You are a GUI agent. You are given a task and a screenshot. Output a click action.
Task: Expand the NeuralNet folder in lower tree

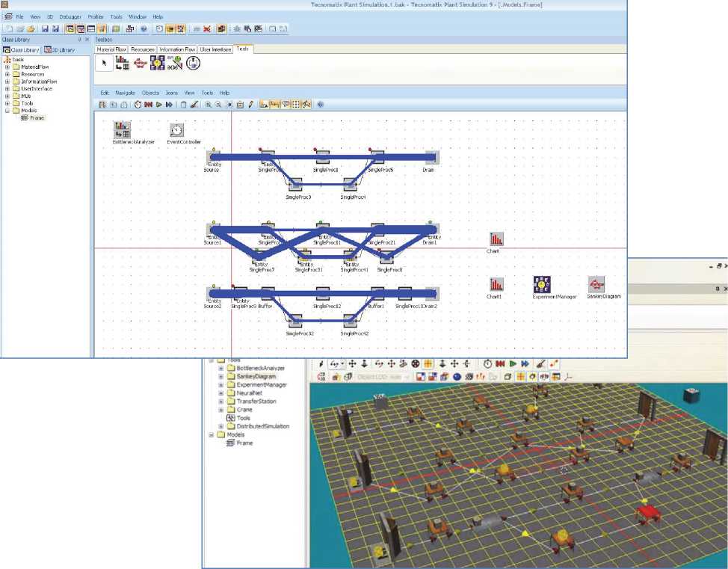(221, 393)
